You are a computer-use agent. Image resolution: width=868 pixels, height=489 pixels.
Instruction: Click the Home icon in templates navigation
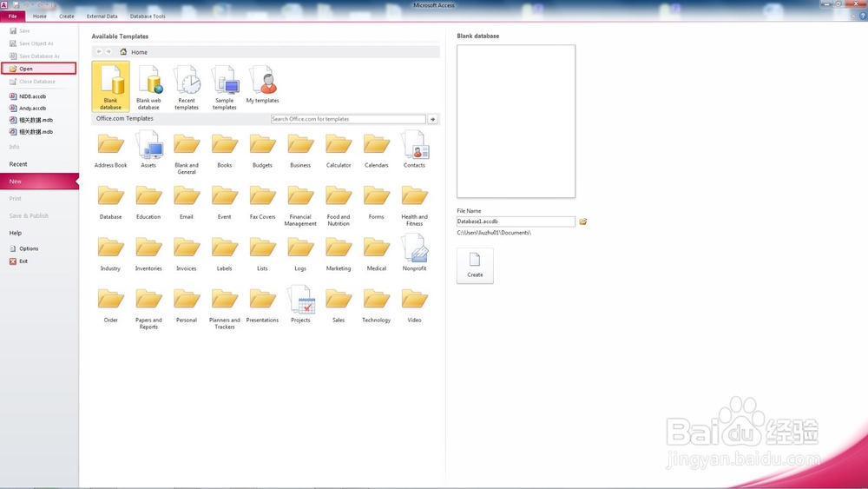tap(123, 51)
